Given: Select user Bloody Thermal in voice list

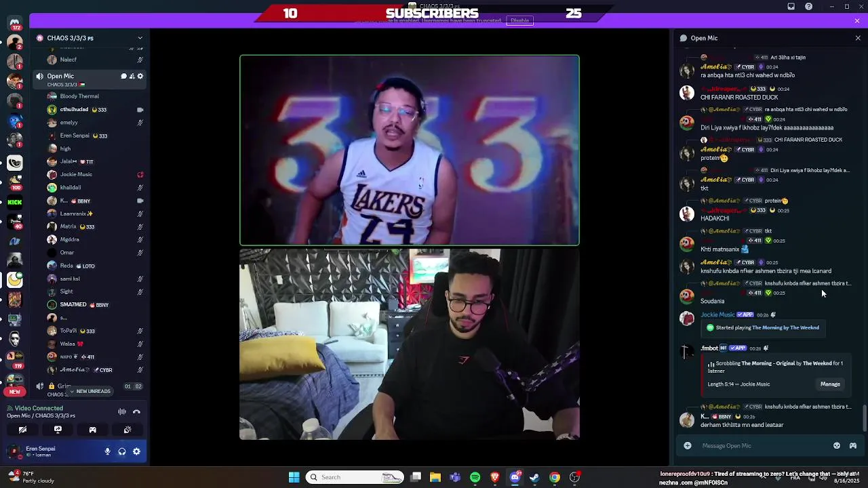Looking at the screenshot, I should coord(95,96).
